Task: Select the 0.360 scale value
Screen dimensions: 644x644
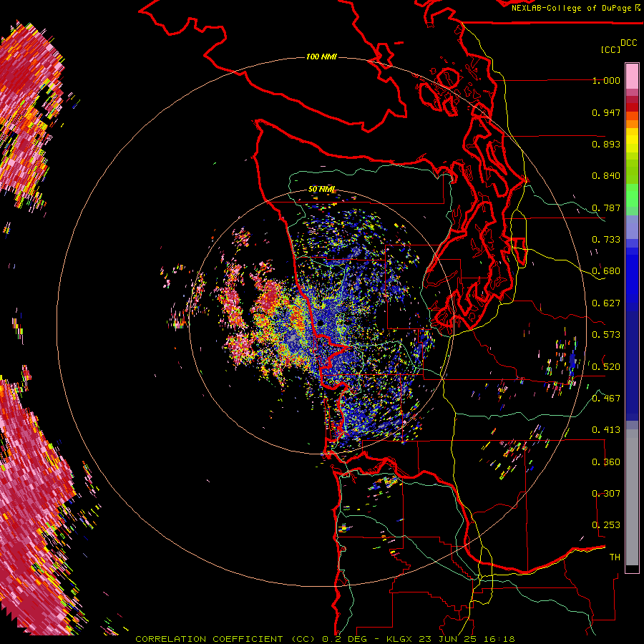Action: click(x=606, y=462)
